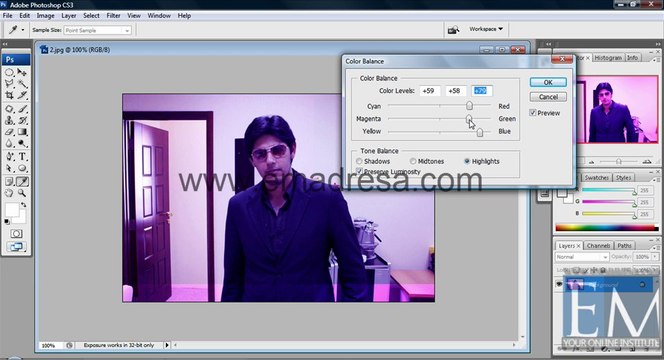Screen dimensions: 664x360
Task: Open Adobe Bridge from options bar
Action: (x=453, y=30)
